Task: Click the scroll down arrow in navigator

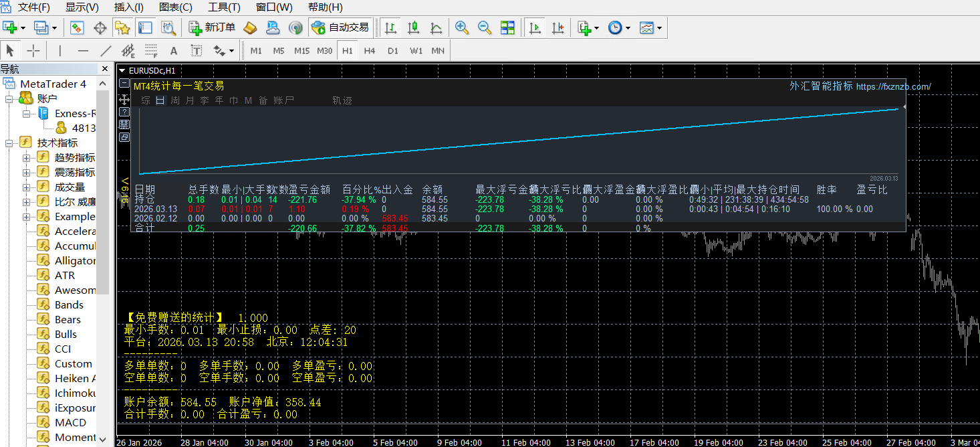Action: 102,438
